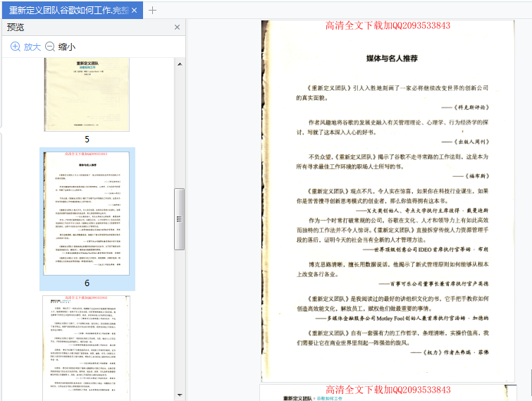
Task: Click the page number 5 label
Action: (x=87, y=140)
